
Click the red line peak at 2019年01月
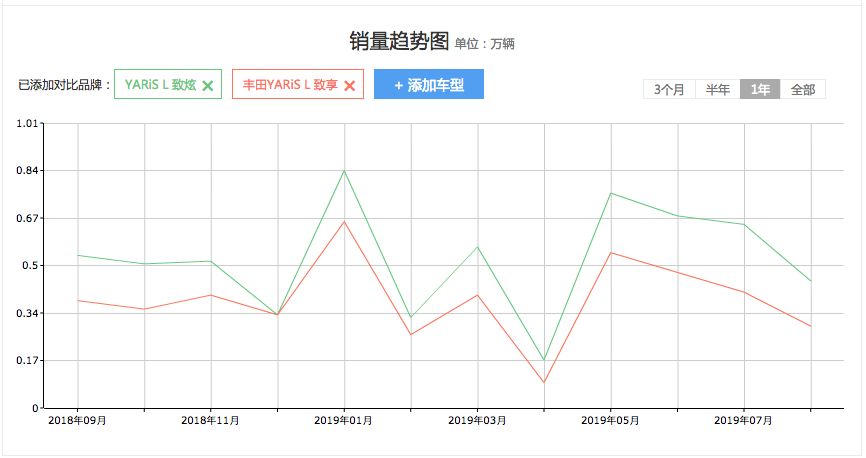coord(344,222)
